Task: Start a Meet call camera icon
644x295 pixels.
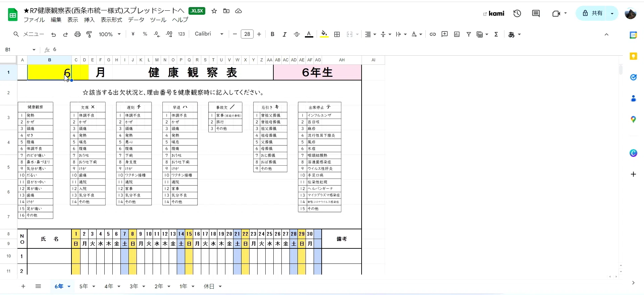Action: (x=556, y=13)
